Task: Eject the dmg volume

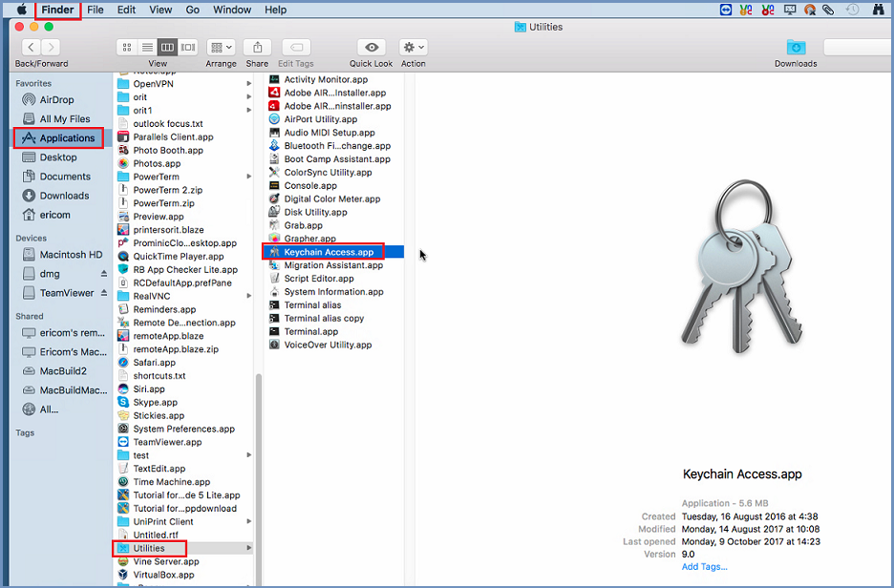Action: pos(104,274)
